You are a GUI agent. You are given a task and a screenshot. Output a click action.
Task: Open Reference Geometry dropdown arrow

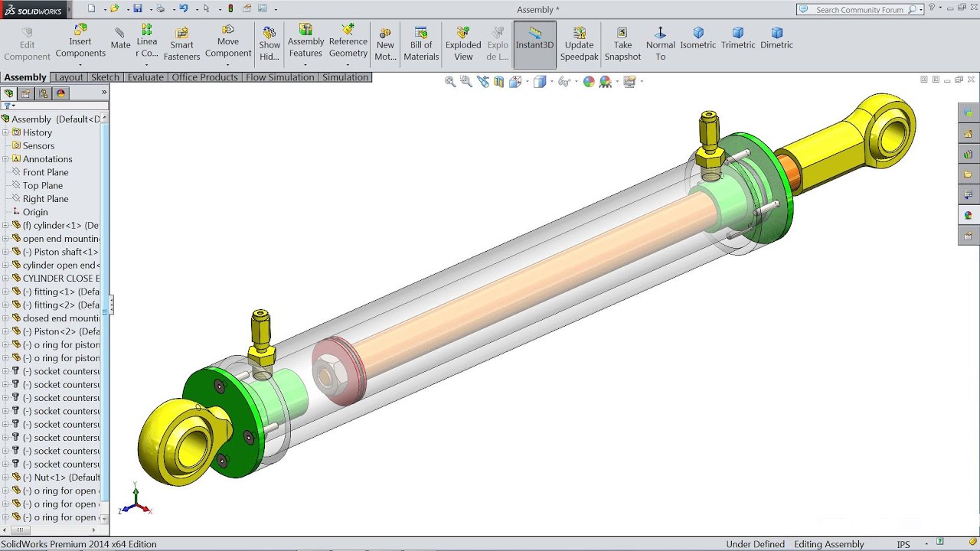click(x=348, y=65)
